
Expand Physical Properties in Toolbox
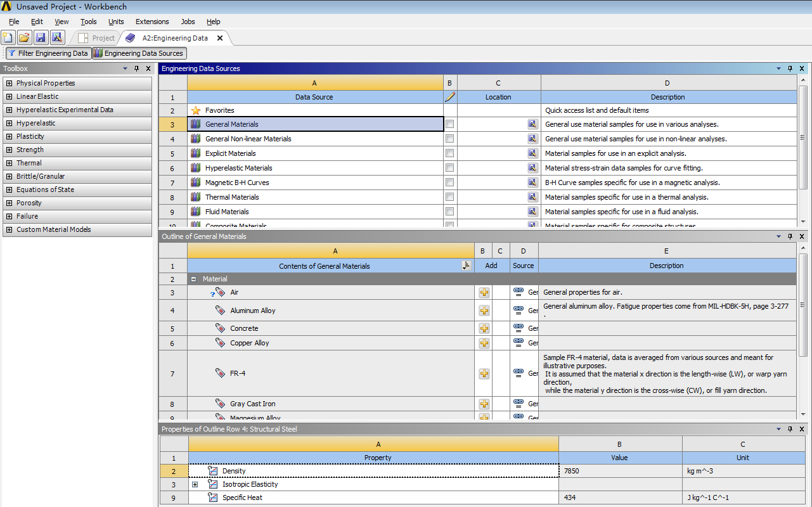(x=9, y=83)
